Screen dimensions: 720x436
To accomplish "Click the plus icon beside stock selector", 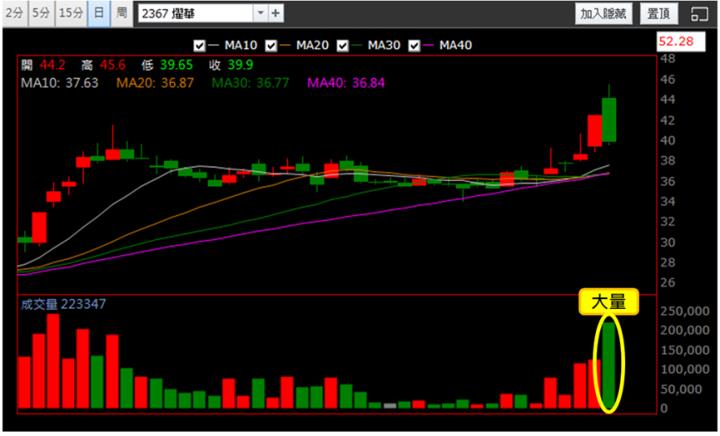I will (276, 13).
